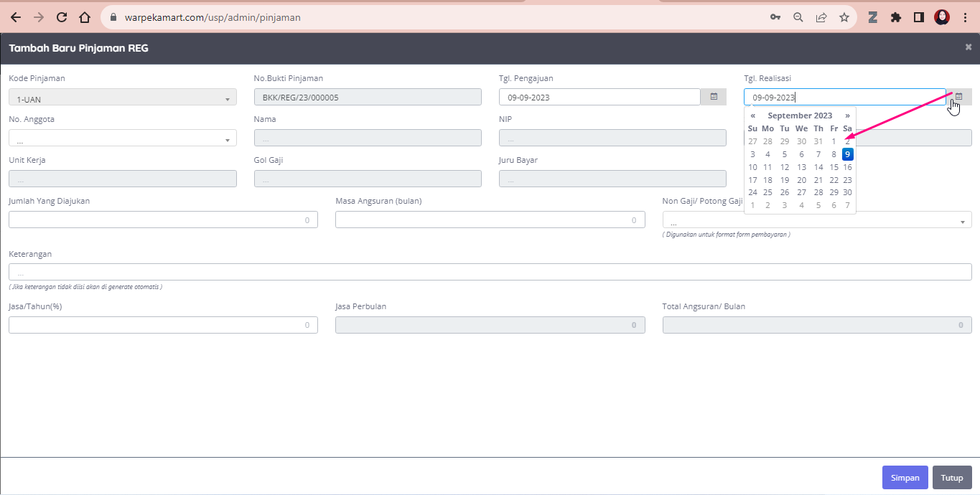Click the Keterangan text field
Screen dimensions: 980x495
(x=490, y=272)
